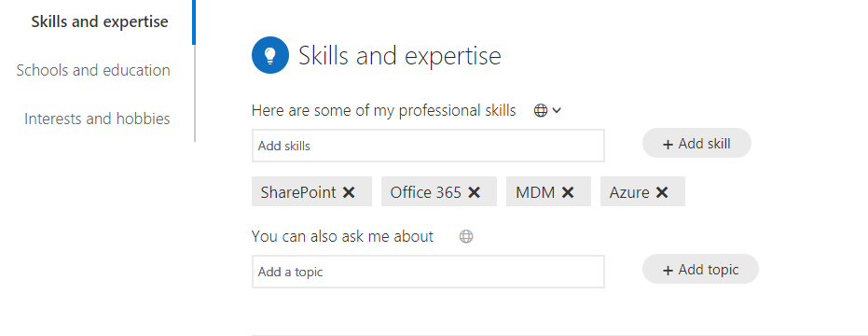Remove the SharePoint skill with its X
Image resolution: width=868 pixels, height=336 pixels.
point(349,192)
